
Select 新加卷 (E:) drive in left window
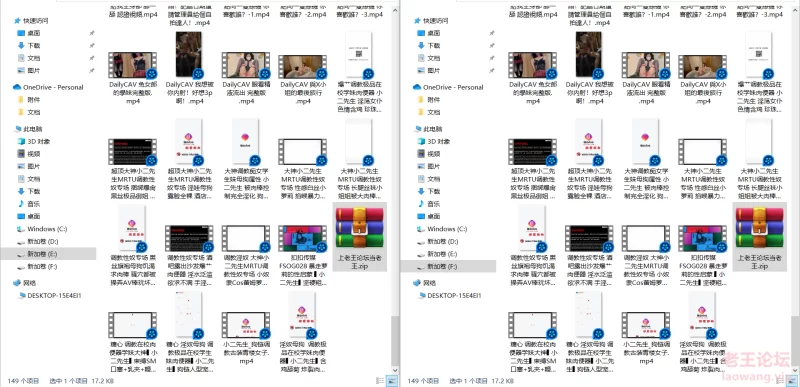click(x=48, y=253)
